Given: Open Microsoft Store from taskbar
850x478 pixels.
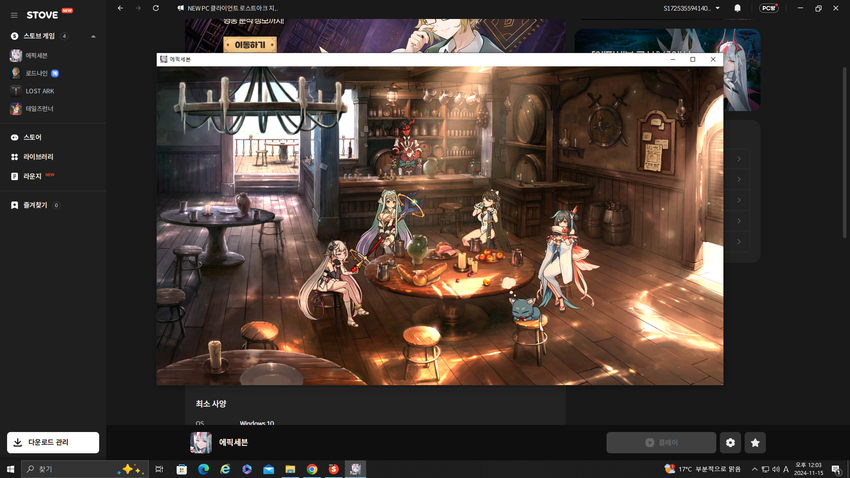Looking at the screenshot, I should [x=182, y=469].
